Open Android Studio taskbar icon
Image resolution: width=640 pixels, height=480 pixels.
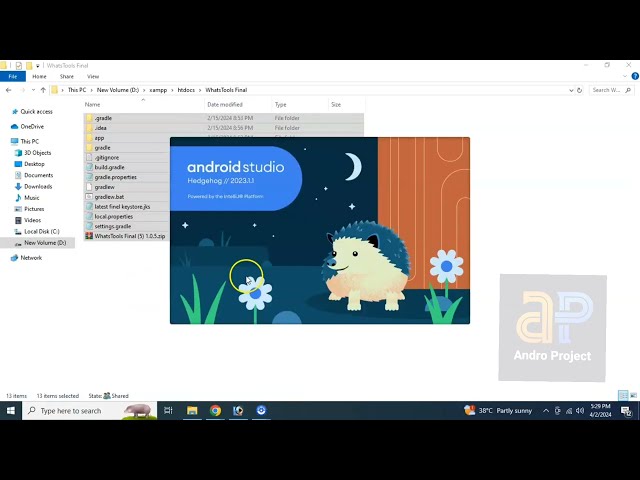261,411
